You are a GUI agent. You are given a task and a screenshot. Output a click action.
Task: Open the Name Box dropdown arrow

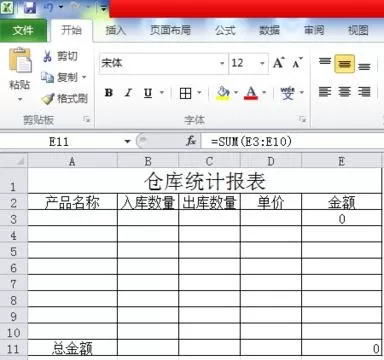(127, 142)
